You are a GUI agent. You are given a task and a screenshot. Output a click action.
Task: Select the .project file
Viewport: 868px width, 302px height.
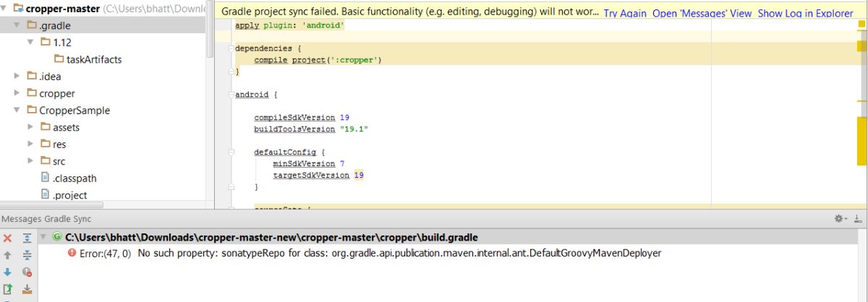[70, 195]
